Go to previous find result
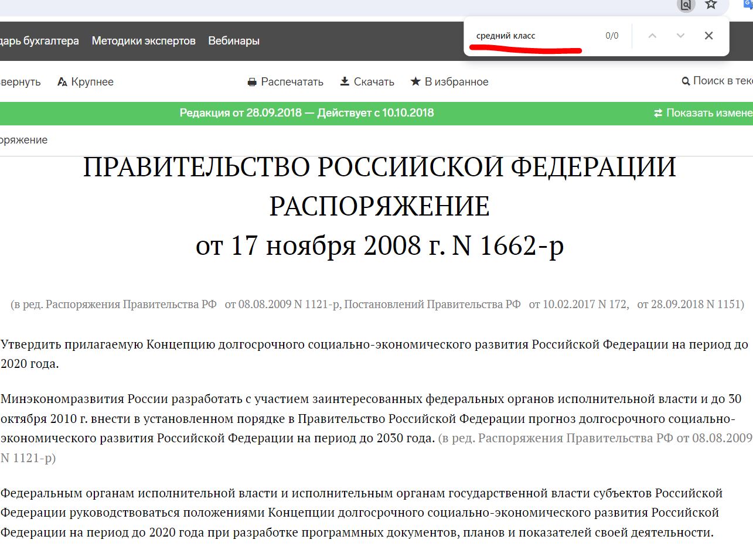Image resolution: width=753 pixels, height=560 pixels. [x=652, y=36]
